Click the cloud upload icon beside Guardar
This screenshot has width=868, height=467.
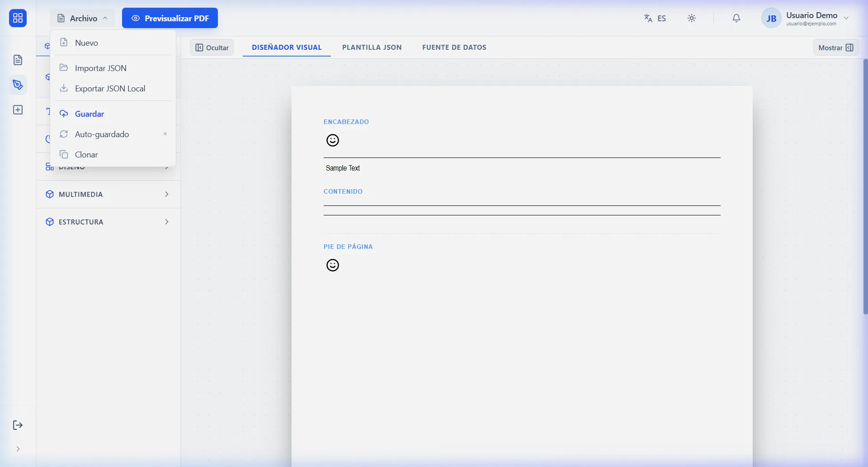pyautogui.click(x=64, y=113)
